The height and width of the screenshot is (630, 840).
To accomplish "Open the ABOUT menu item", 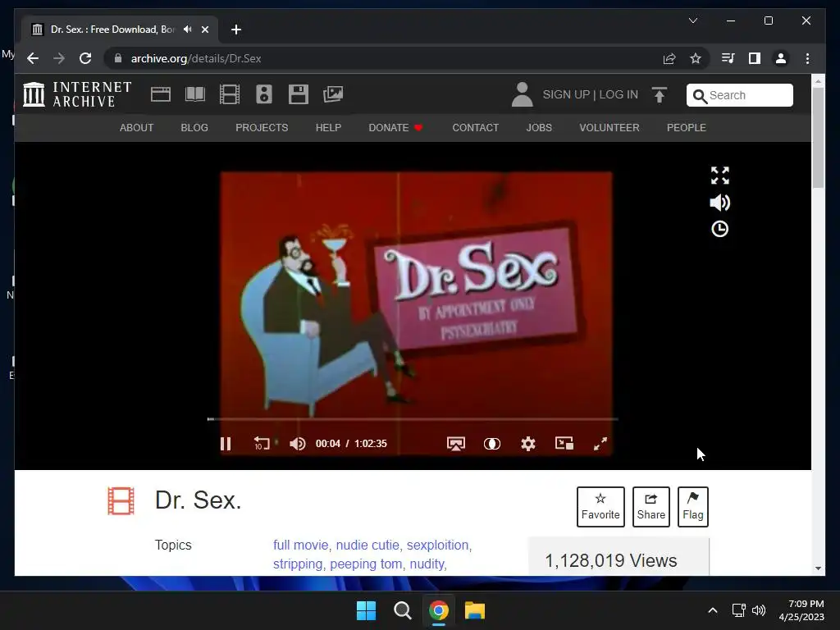I will coord(137,127).
